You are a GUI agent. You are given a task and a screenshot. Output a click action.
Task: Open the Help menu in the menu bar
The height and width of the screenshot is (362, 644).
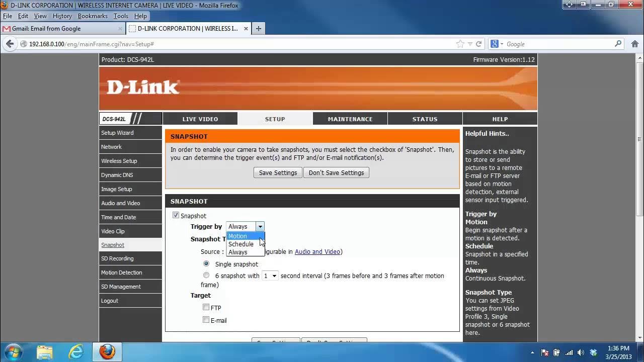point(140,16)
